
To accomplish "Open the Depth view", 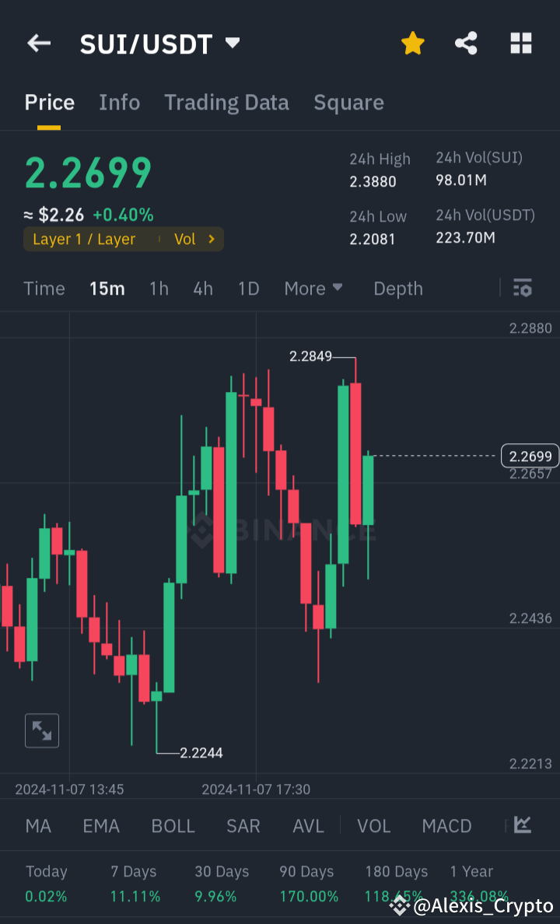I will pyautogui.click(x=397, y=288).
